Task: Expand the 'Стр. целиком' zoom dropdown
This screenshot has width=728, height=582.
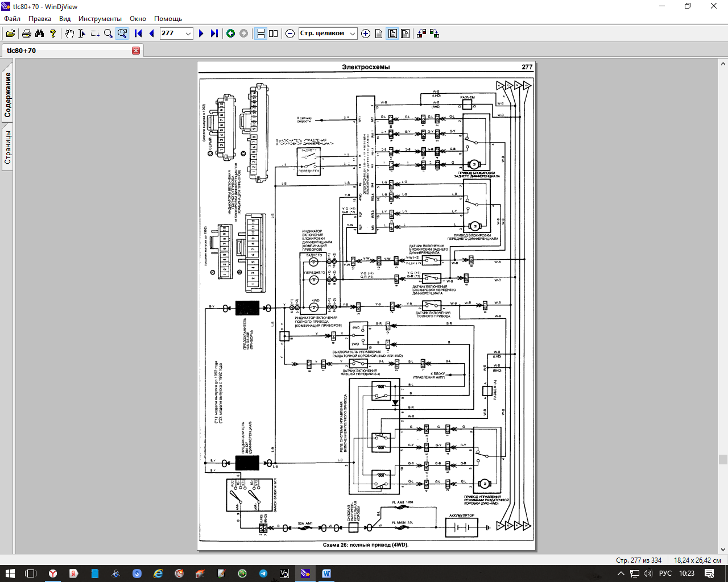Action: (352, 34)
